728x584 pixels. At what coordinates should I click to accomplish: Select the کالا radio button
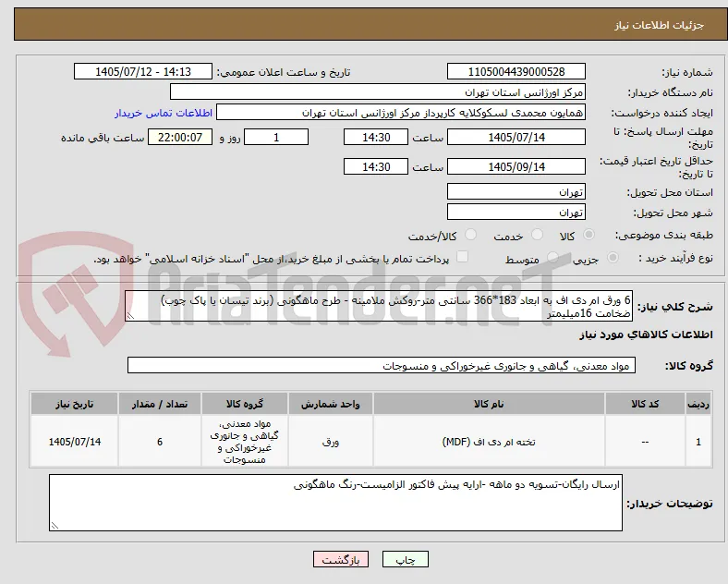point(588,235)
